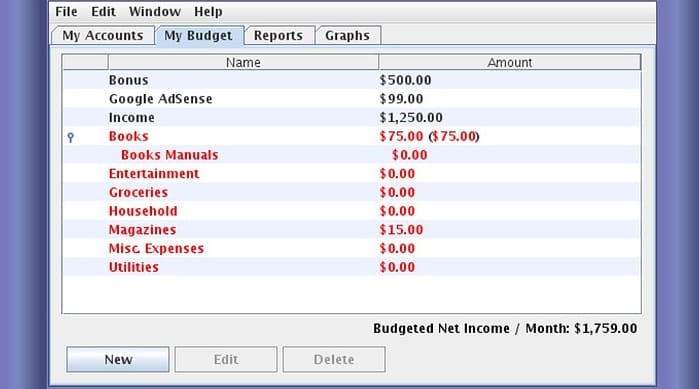Go to the Reports tab
Image resolution: width=699 pixels, height=389 pixels.
pyautogui.click(x=279, y=35)
